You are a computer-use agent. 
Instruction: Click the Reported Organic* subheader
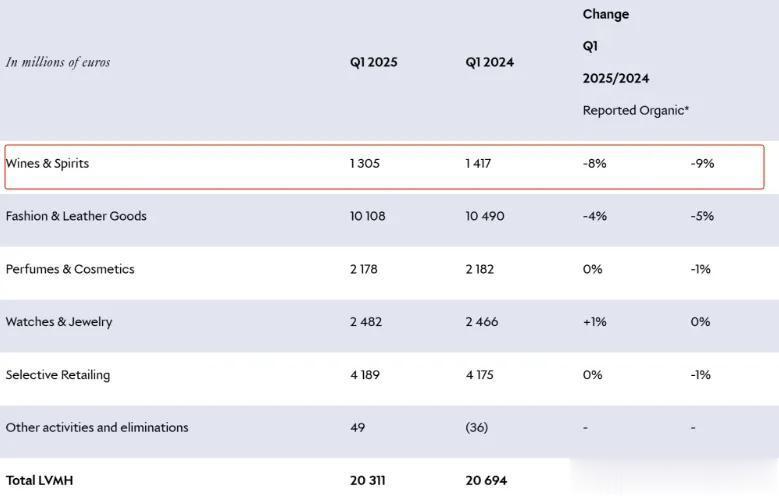[x=636, y=110]
